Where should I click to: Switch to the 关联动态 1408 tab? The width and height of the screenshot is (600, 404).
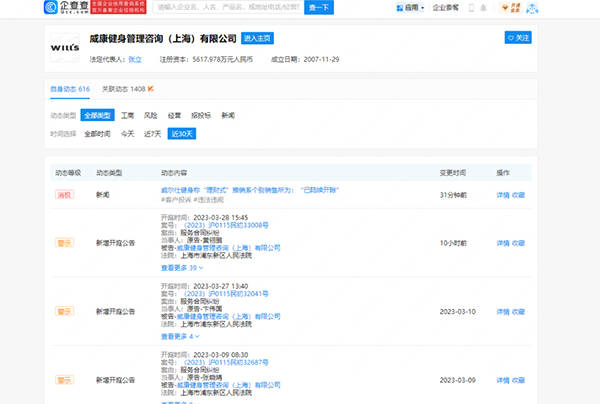(x=124, y=89)
